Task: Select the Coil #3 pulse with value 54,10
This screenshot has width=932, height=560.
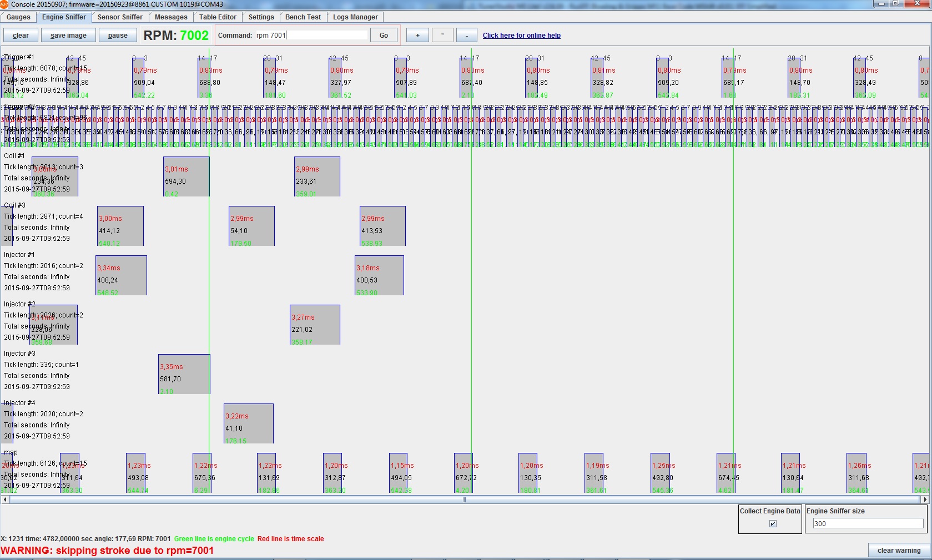Action: tap(251, 226)
